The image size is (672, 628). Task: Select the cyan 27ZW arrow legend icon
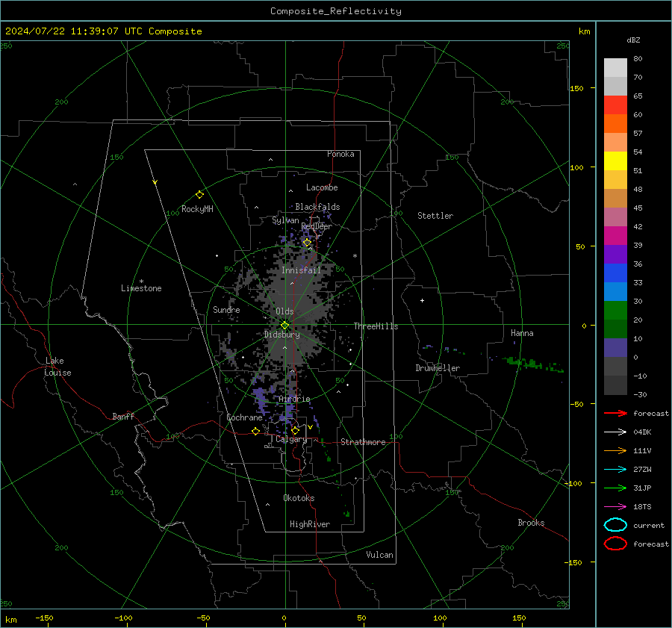(x=615, y=470)
